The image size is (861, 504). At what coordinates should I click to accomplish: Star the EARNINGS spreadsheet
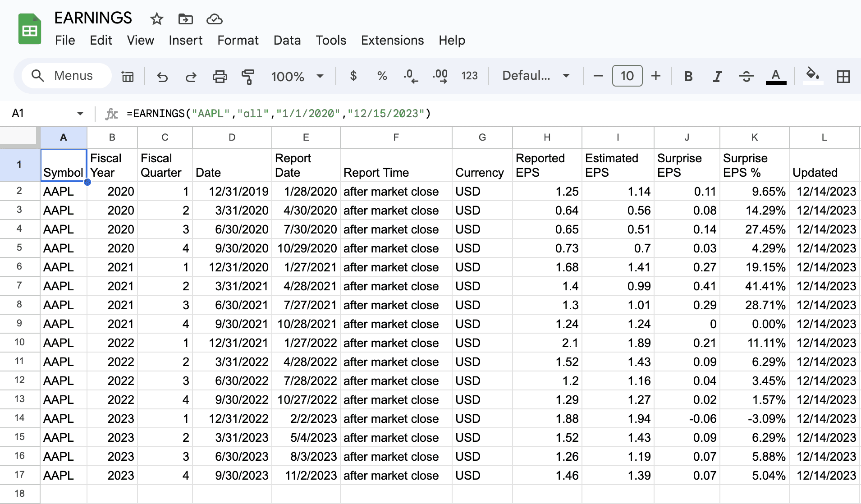tap(156, 19)
